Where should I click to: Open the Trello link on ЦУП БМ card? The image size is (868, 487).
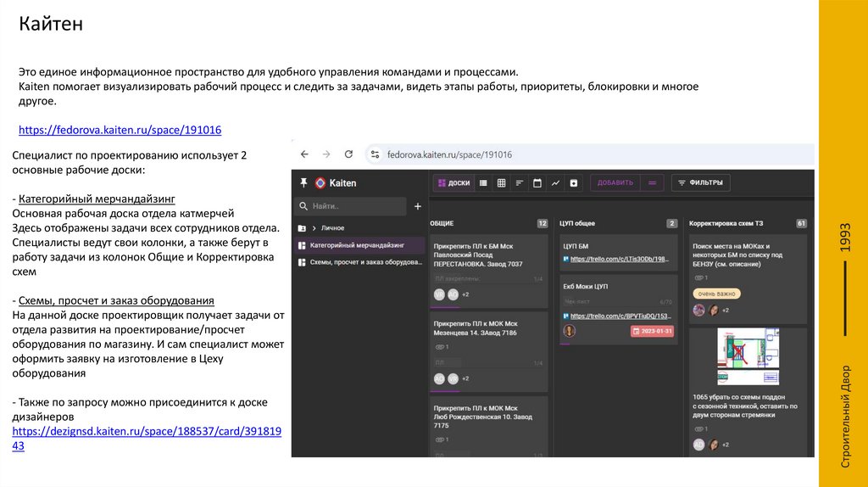click(x=620, y=260)
